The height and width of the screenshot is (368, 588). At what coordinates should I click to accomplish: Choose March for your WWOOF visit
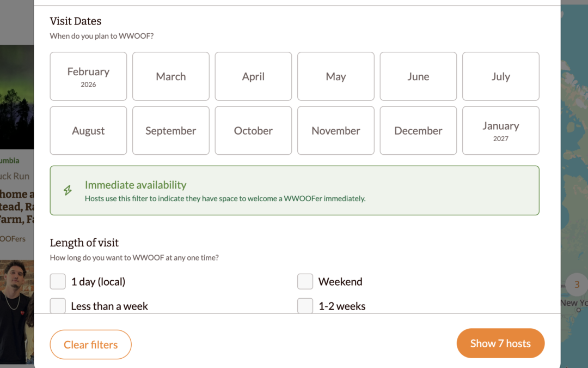click(x=170, y=76)
